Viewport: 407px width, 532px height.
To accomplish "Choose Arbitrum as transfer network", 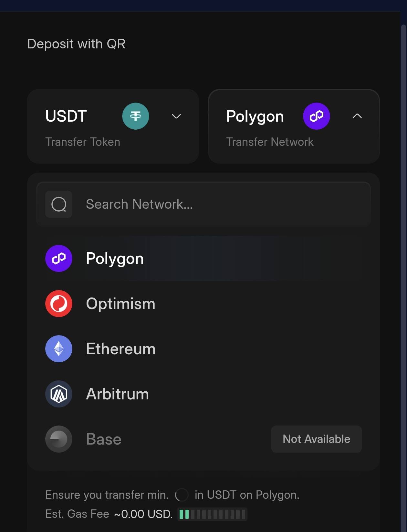I will pos(203,394).
